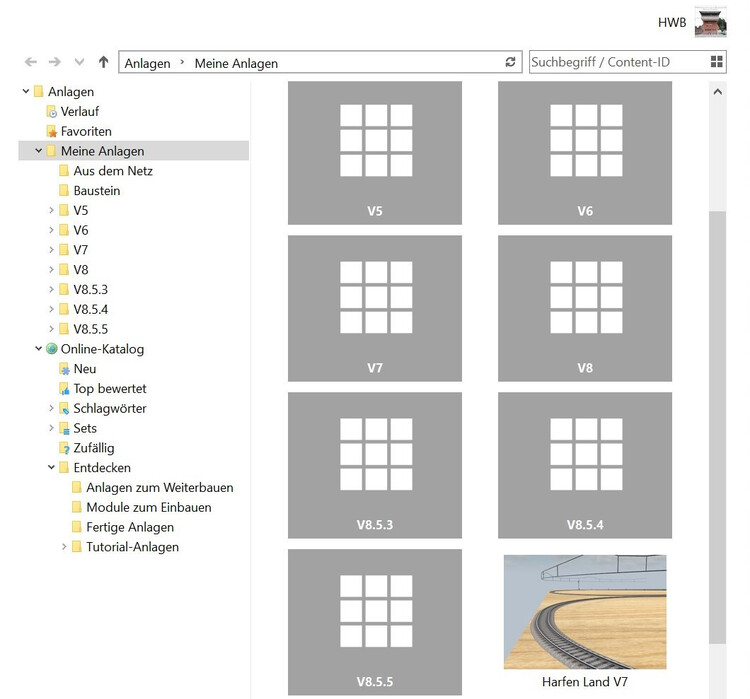Image resolution: width=750 pixels, height=699 pixels.
Task: Open Anlagen zum Weiterbauen
Action: [160, 488]
